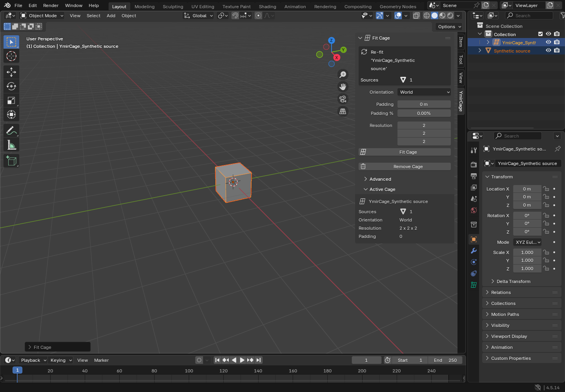Click the Padding % slider field
The width and height of the screenshot is (565, 392).
[424, 113]
